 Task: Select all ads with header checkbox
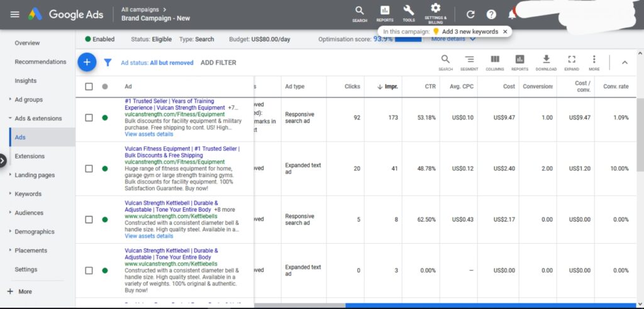[89, 87]
